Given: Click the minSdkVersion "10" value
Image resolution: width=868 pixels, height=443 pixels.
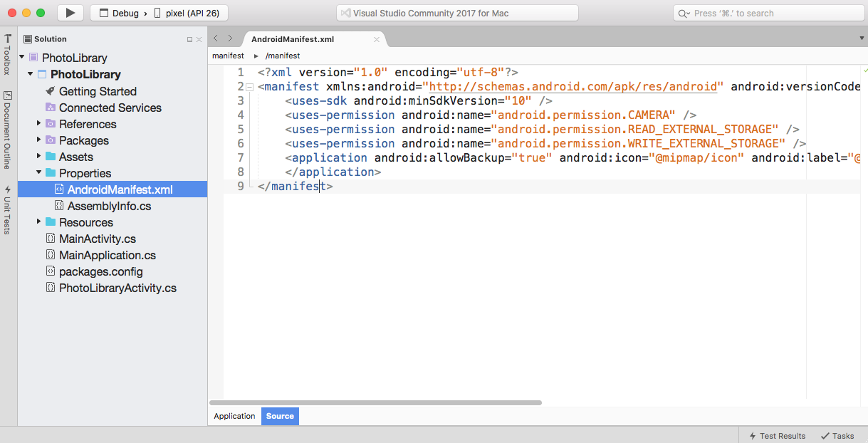Looking at the screenshot, I should pos(518,100).
